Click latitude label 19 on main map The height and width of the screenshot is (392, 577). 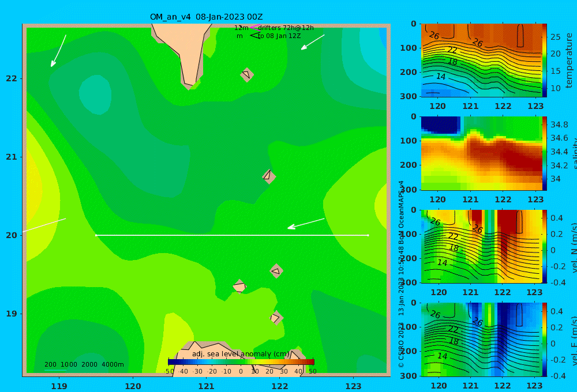coord(12,314)
